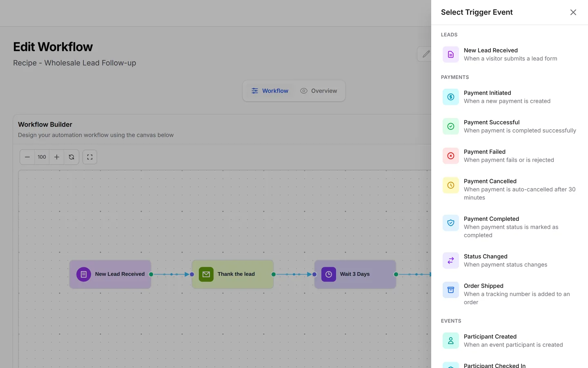The height and width of the screenshot is (368, 588).
Task: Select the Payment Completed shield icon
Action: pos(451,223)
